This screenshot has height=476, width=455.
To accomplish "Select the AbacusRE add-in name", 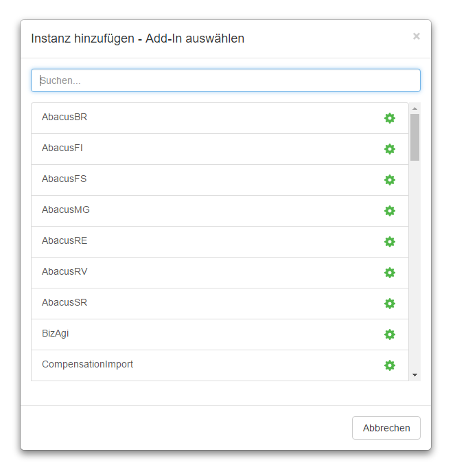I will pyautogui.click(x=65, y=240).
